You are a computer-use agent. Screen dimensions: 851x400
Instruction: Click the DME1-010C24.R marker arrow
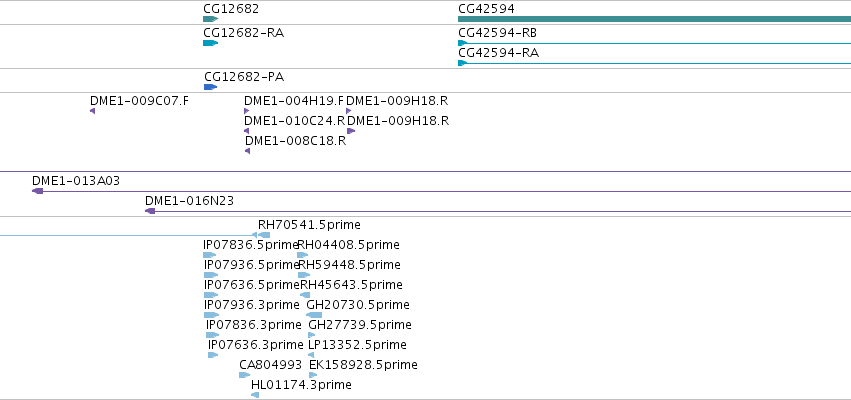(x=246, y=131)
